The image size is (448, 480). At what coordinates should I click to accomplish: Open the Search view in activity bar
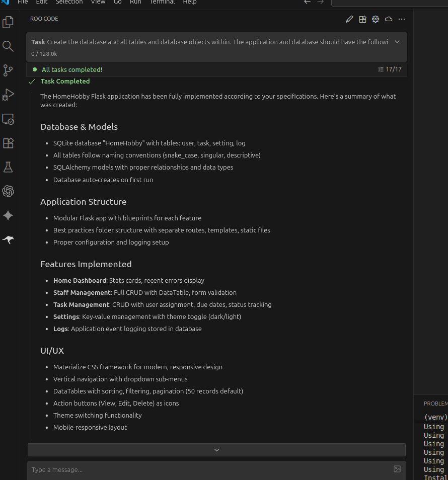(x=8, y=46)
